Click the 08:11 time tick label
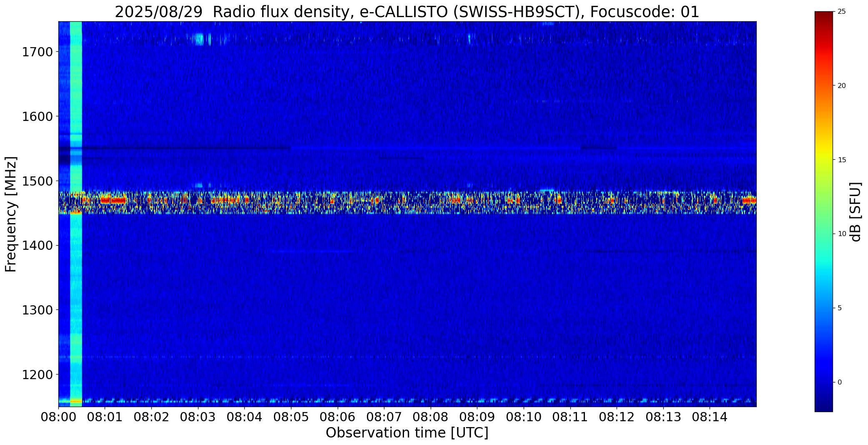This screenshot has width=868, height=445. coord(570,417)
